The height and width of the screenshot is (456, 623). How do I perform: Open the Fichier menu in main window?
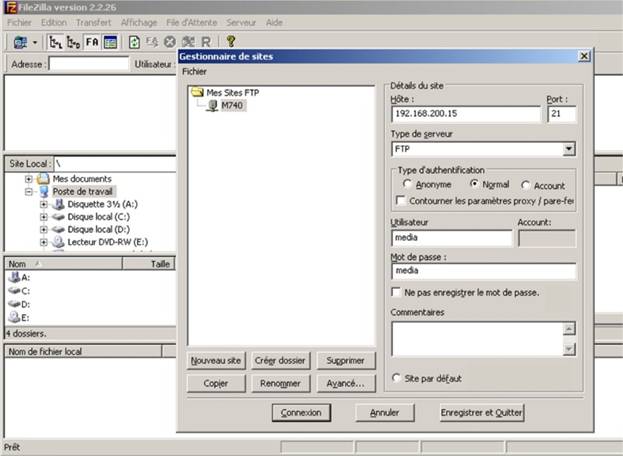click(x=19, y=23)
